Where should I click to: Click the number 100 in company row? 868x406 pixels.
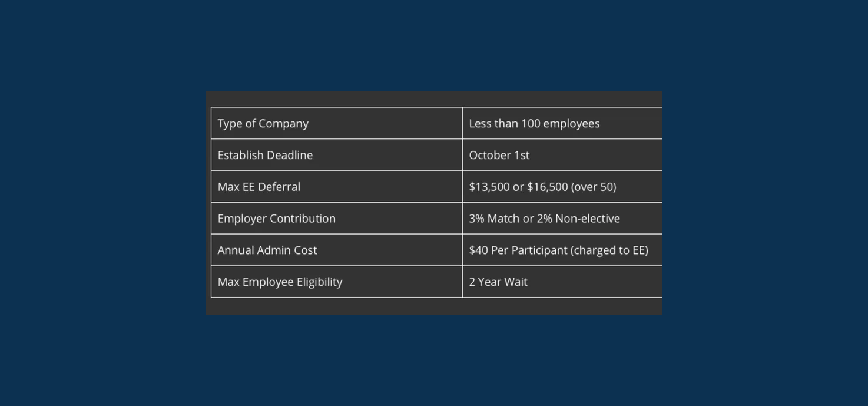pos(530,124)
